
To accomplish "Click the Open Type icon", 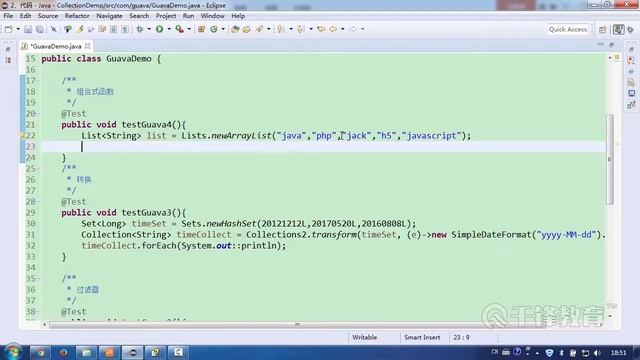I will point(235,29).
